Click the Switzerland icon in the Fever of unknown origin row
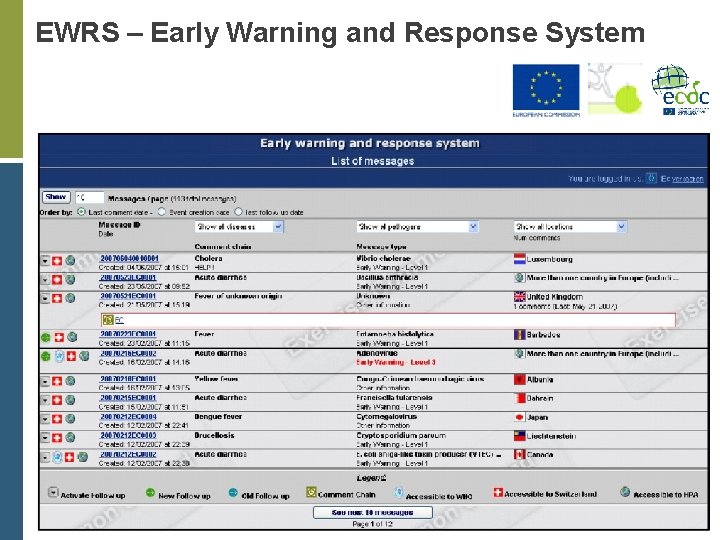Image resolution: width=720 pixels, height=540 pixels. [56, 298]
